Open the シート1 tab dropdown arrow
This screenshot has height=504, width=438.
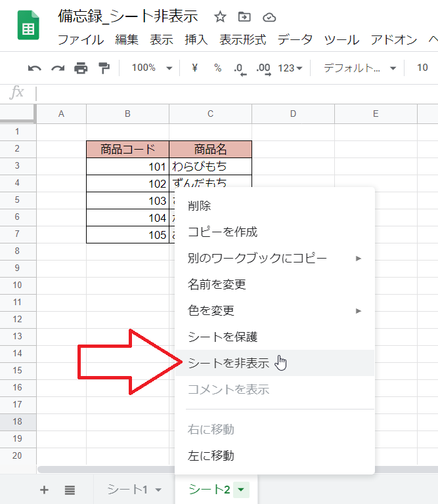point(158,490)
